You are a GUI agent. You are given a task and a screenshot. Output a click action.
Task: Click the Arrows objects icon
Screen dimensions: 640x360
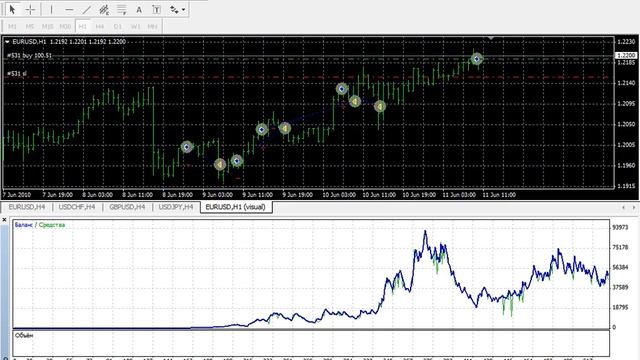(174, 9)
